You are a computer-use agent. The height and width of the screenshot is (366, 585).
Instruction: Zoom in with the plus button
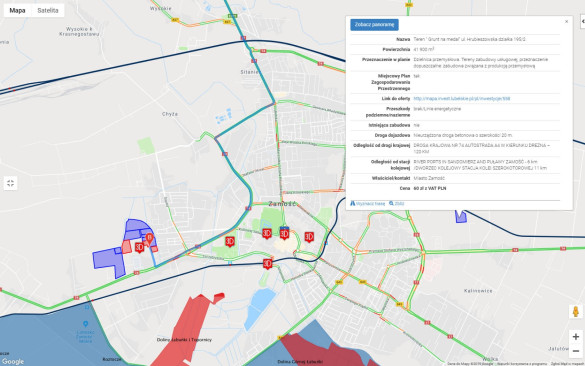coord(576,337)
